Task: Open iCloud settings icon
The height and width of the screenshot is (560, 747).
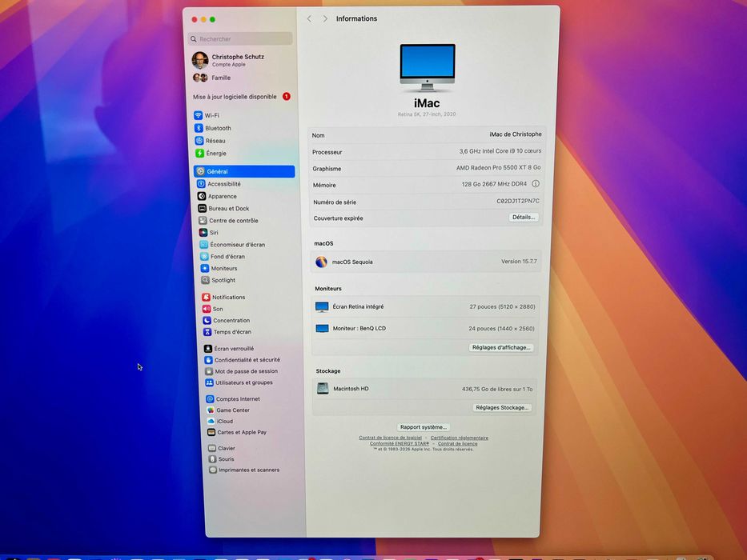Action: (x=211, y=421)
